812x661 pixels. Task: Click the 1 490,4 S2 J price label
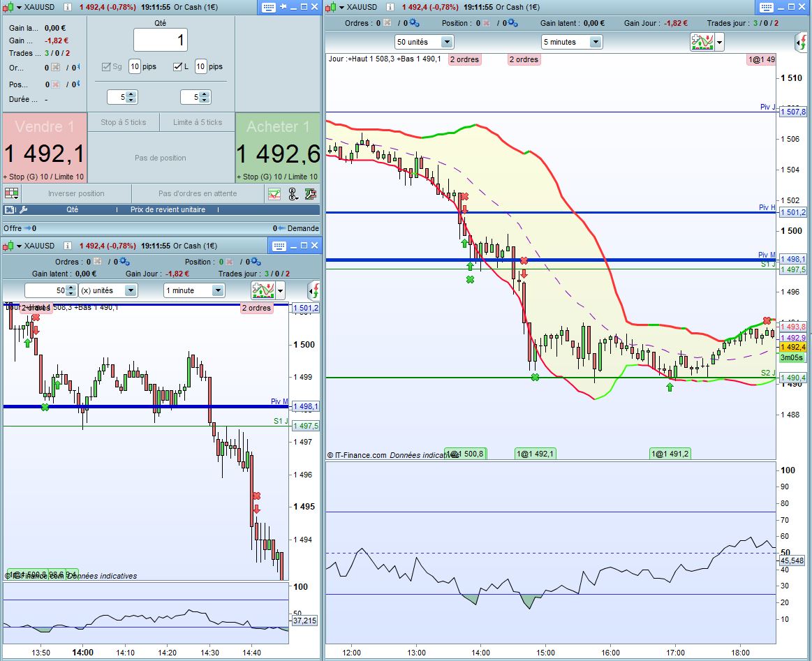pos(793,378)
